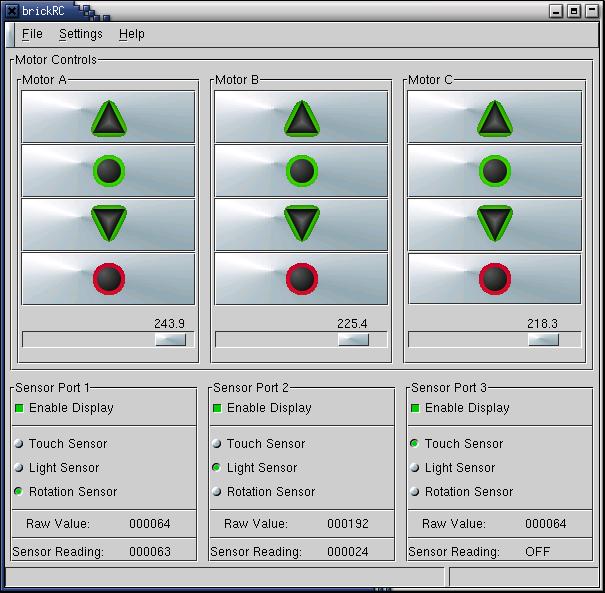Image resolution: width=605 pixels, height=593 pixels.
Task: Disable Enable Display on Sensor Port 2
Action: coord(217,408)
